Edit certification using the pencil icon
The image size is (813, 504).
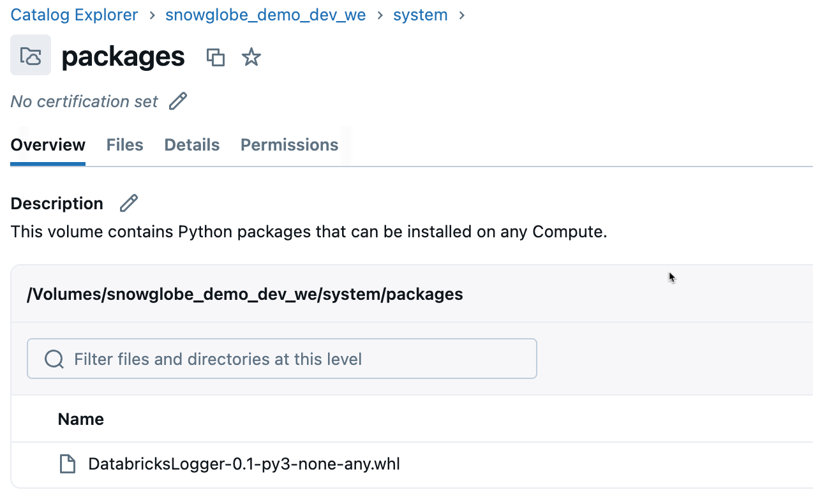(x=178, y=101)
